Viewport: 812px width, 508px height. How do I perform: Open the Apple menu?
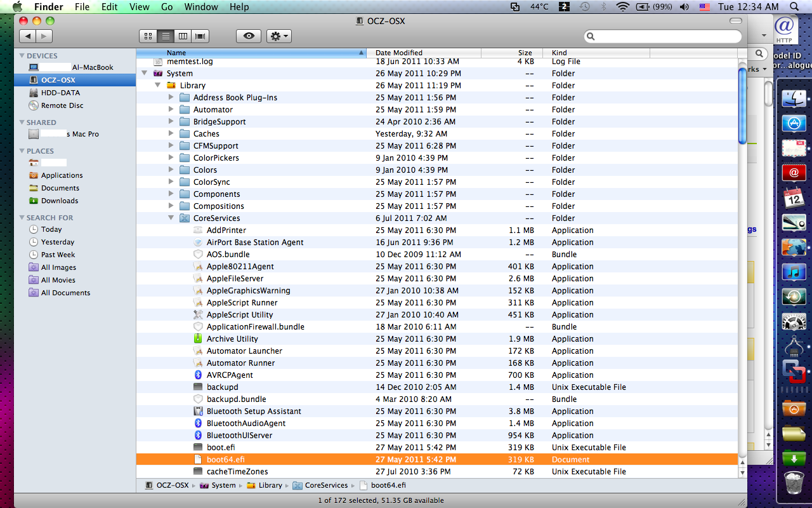[x=17, y=7]
